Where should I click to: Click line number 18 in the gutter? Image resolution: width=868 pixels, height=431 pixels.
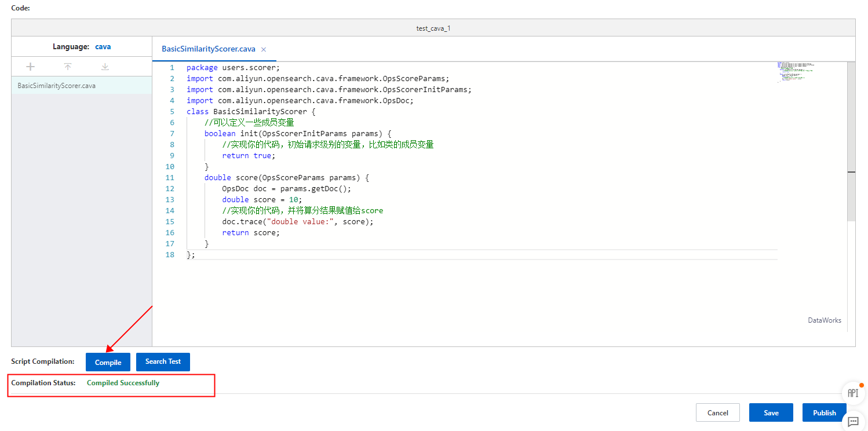170,255
